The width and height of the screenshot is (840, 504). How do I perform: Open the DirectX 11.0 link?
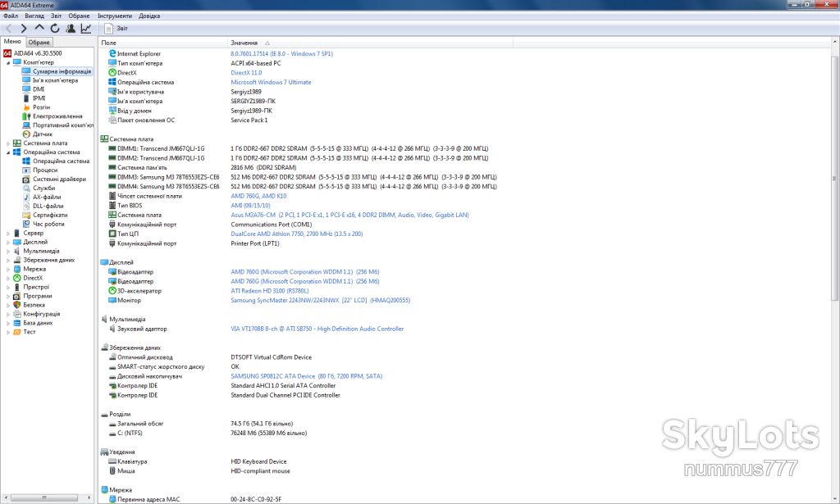click(246, 73)
